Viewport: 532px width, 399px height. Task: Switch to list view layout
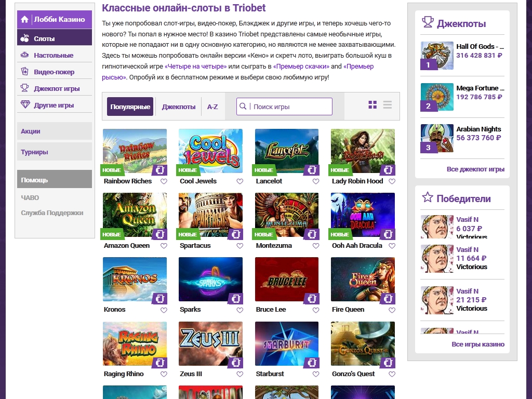(388, 105)
